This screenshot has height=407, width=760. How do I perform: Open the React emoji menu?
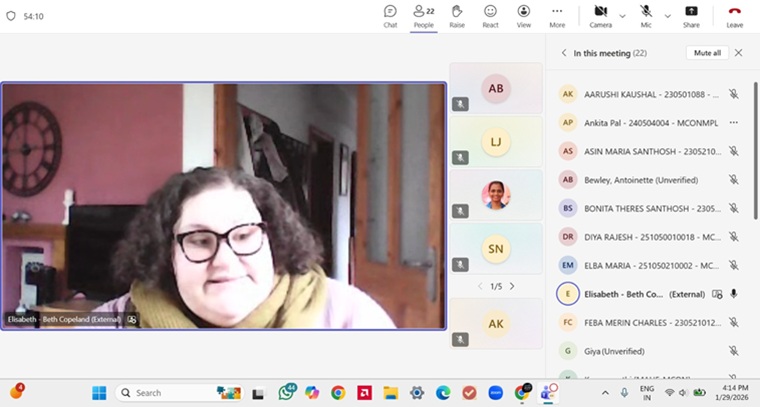490,15
